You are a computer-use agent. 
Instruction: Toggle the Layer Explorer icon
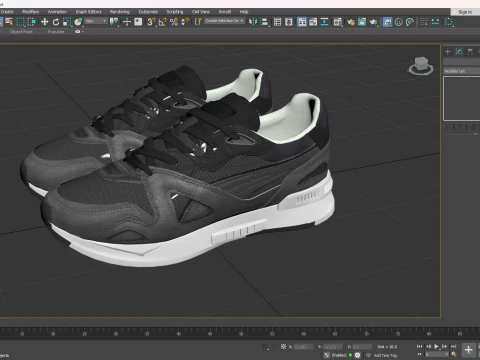coord(289,22)
